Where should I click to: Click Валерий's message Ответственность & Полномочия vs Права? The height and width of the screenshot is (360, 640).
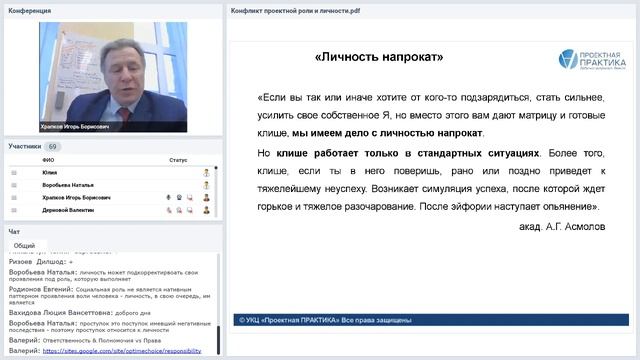point(85,340)
